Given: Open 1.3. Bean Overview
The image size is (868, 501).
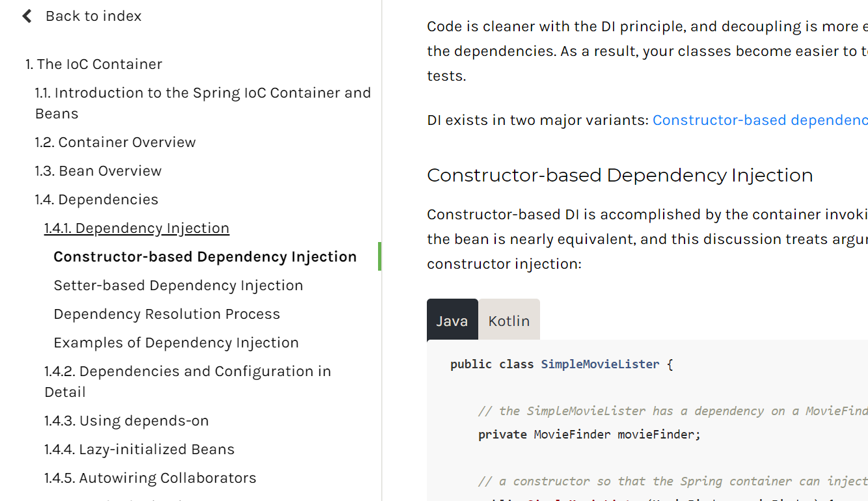Looking at the screenshot, I should [x=98, y=171].
